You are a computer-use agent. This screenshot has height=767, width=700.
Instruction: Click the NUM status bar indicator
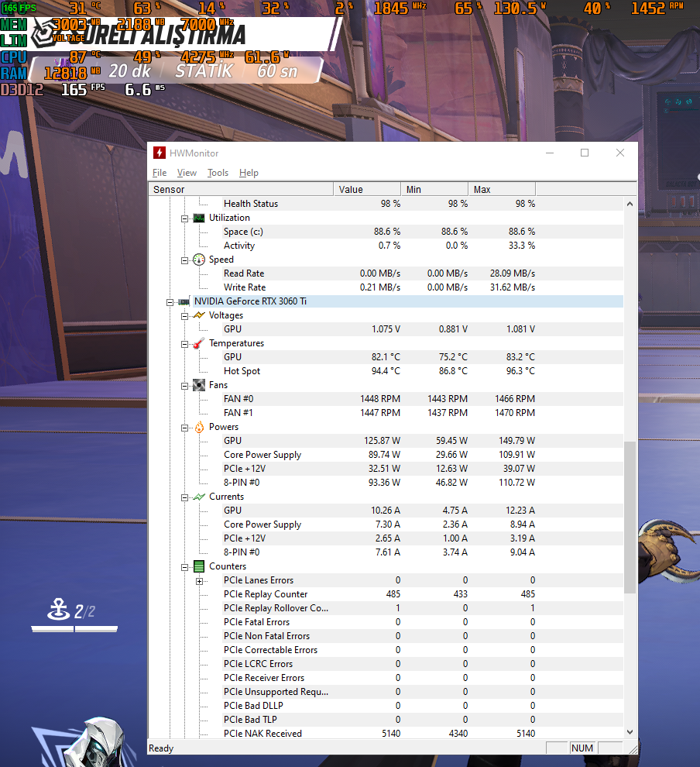click(x=582, y=748)
